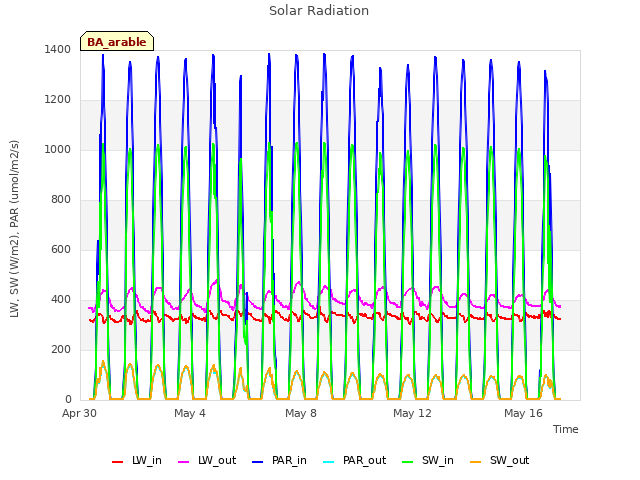Viewport: 640px width, 480px height.
Task: Click the 800 y-axis tick label
Action: pos(61,200)
